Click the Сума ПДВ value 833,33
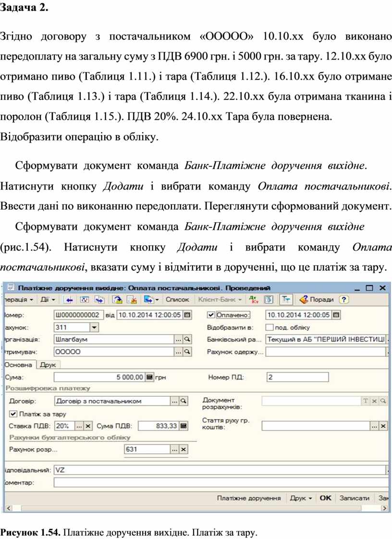Screen dimensions: 392x539 pos(159,426)
